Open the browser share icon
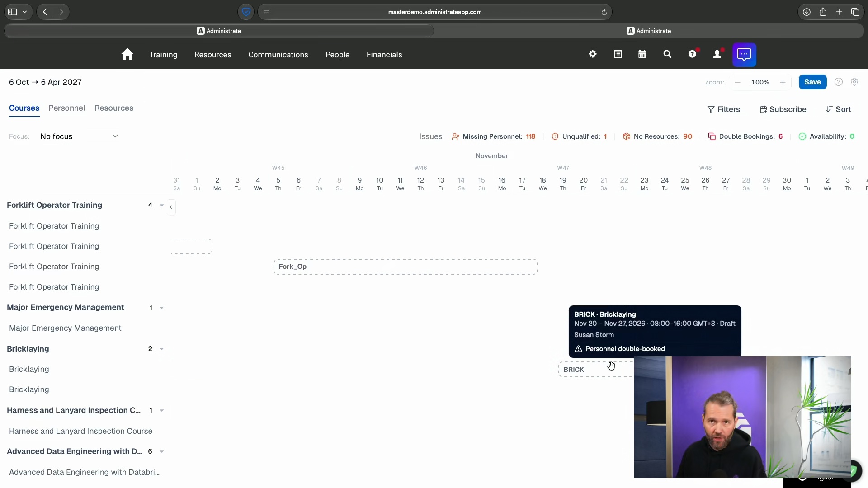The image size is (868, 488). [x=823, y=12]
